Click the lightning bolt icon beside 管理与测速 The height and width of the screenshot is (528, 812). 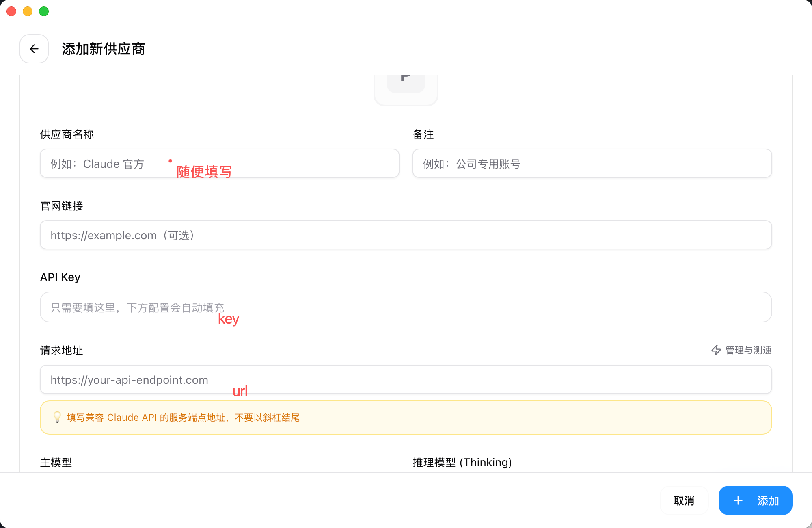(x=716, y=350)
